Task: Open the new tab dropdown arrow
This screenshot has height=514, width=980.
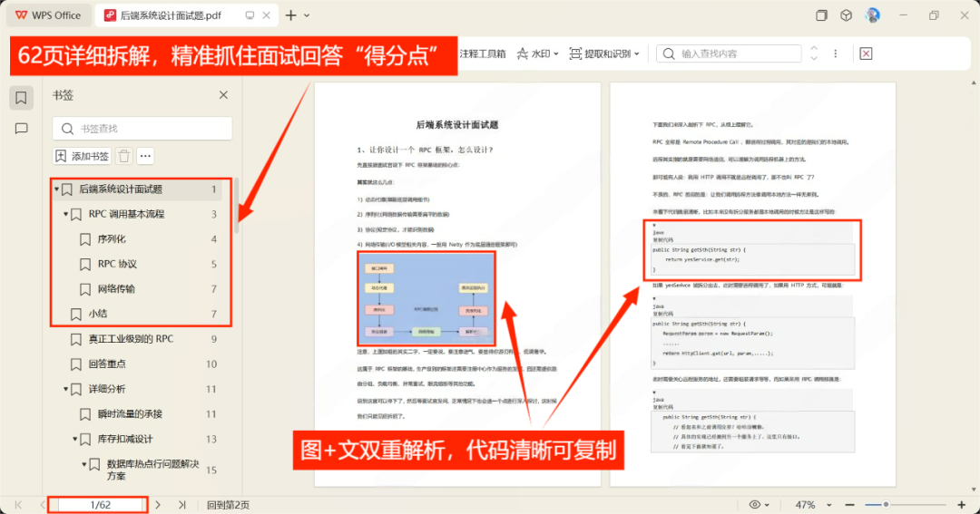Action: [307, 15]
